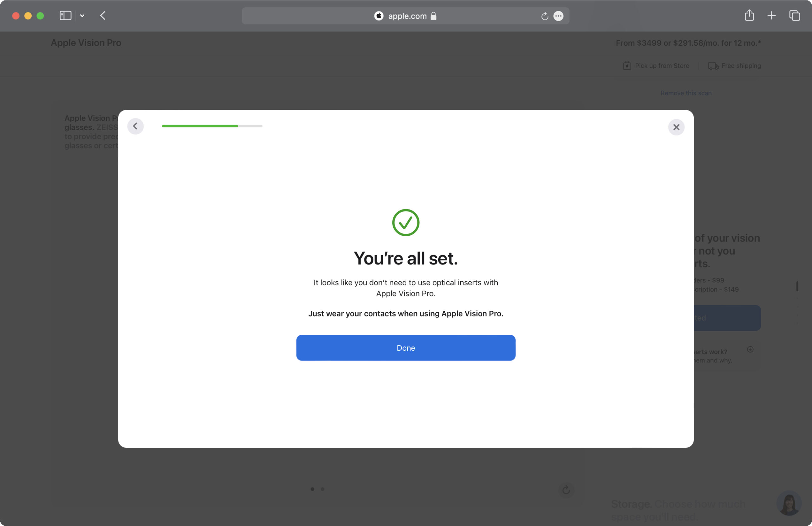
Task: Click the Apple favicon in the address bar
Action: coord(379,16)
